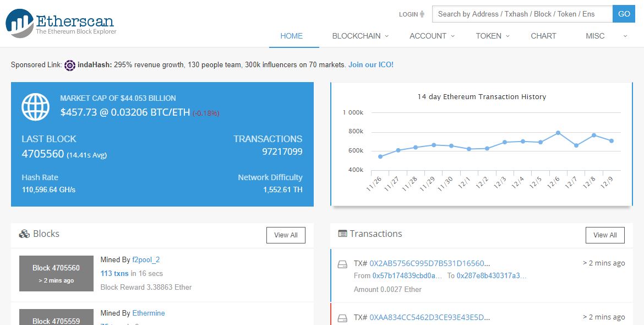Click the 12/9 data point on chart
The width and height of the screenshot is (644, 325).
coord(612,141)
